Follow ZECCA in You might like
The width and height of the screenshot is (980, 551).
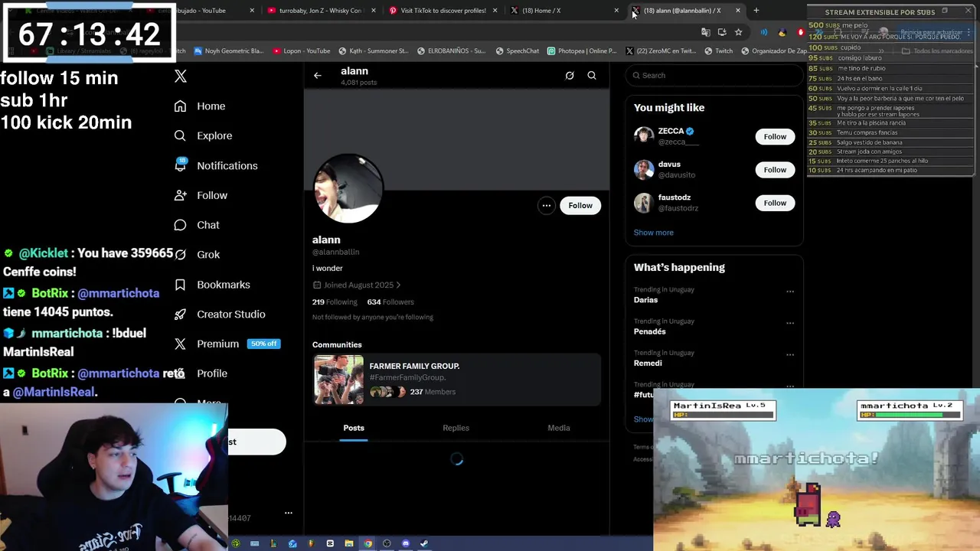[x=775, y=136]
